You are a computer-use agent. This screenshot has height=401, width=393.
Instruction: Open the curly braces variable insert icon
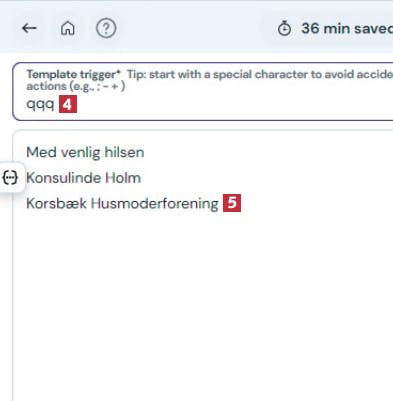click(x=10, y=178)
